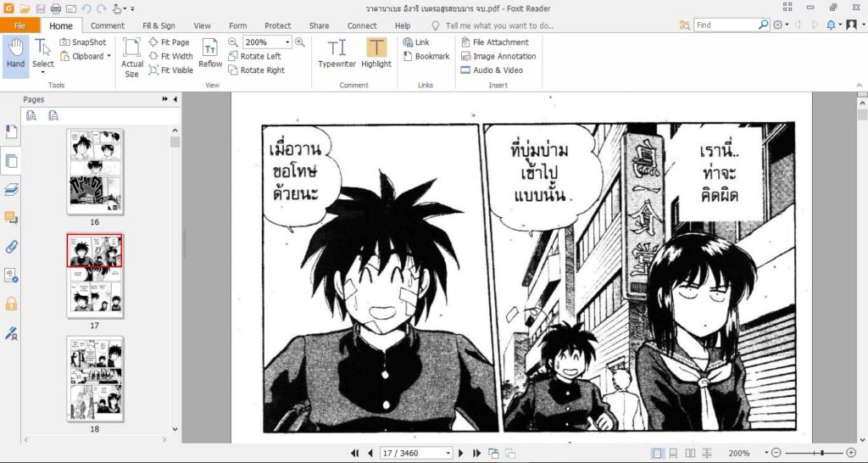The image size is (868, 463).
Task: Select page 16 thumbnail
Action: [x=95, y=171]
